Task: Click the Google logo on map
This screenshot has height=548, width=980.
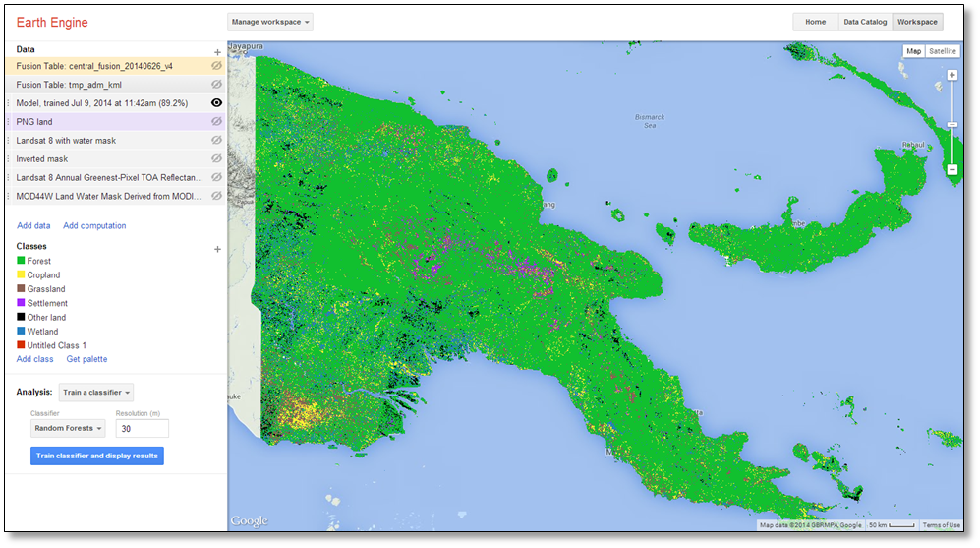Action: click(x=249, y=520)
